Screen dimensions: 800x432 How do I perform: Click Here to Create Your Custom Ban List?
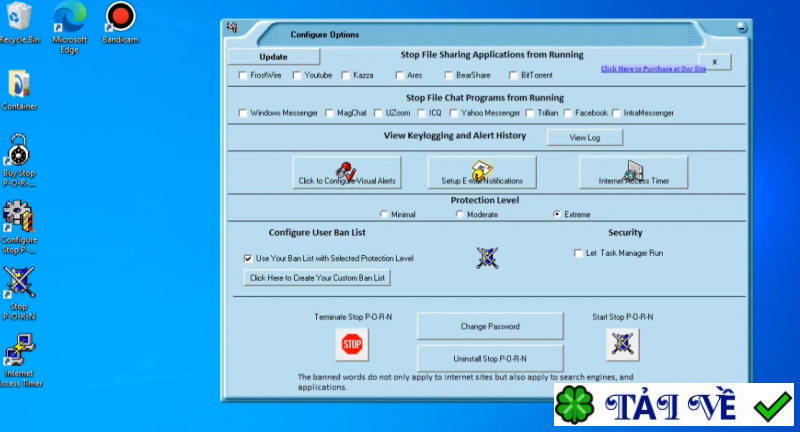pyautogui.click(x=317, y=278)
